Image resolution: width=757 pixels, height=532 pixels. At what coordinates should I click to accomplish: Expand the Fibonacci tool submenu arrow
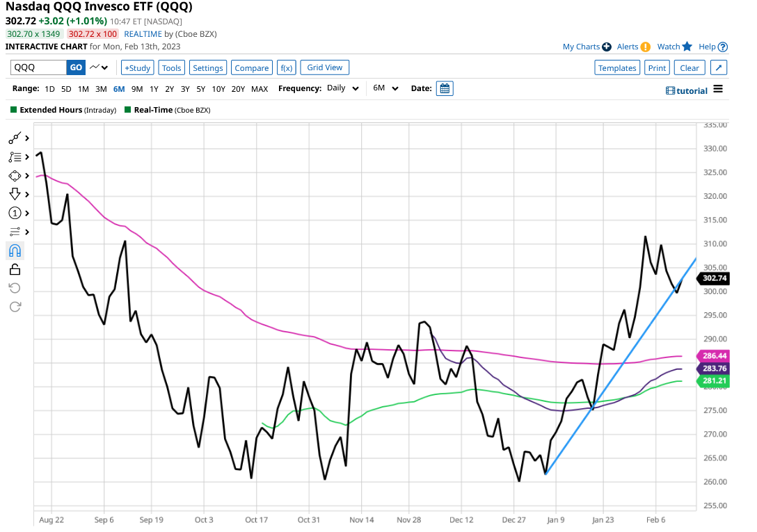tap(27, 157)
